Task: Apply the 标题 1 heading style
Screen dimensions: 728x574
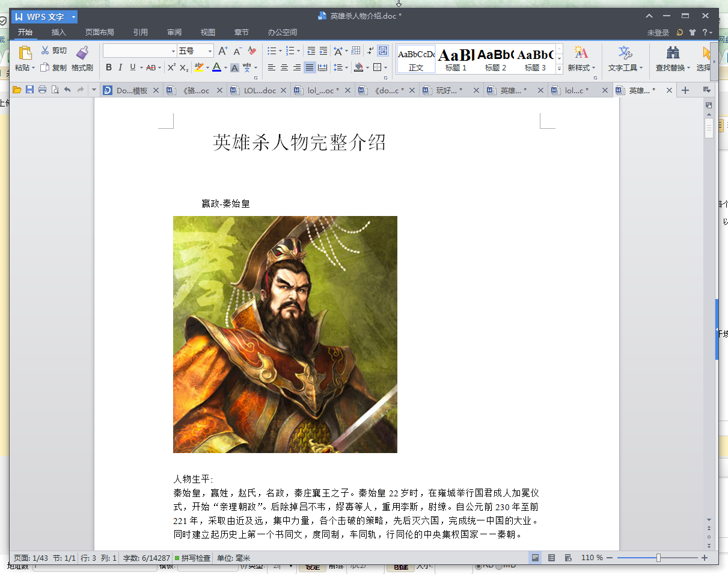Action: 456,59
